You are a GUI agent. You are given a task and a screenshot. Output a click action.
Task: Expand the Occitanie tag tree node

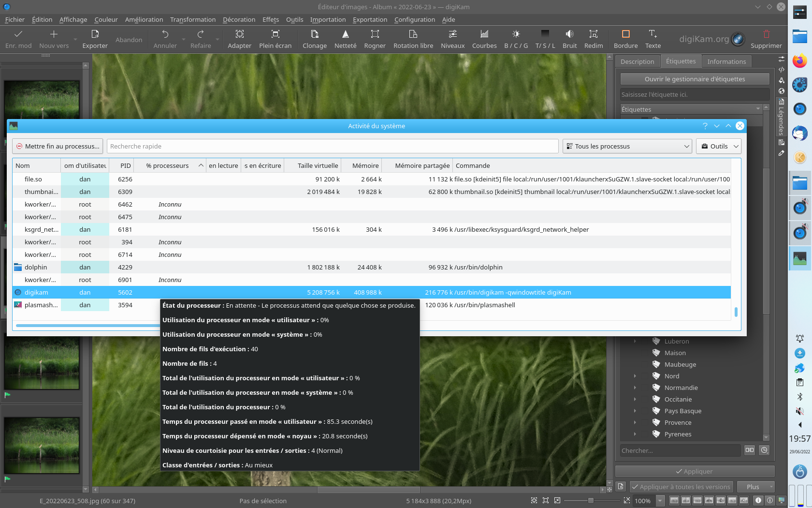(x=635, y=400)
